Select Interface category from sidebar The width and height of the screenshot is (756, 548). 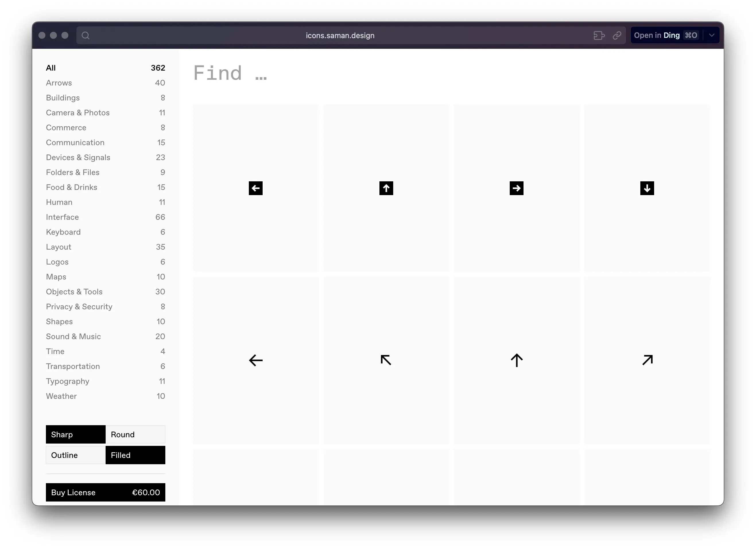pos(63,217)
